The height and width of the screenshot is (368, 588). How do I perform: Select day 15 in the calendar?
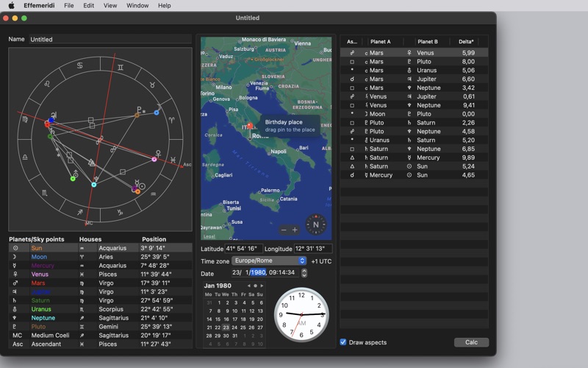click(x=218, y=319)
